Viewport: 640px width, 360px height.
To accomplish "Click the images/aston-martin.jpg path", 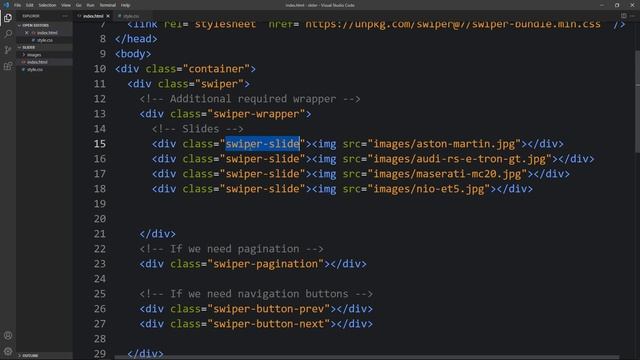I will tap(444, 144).
